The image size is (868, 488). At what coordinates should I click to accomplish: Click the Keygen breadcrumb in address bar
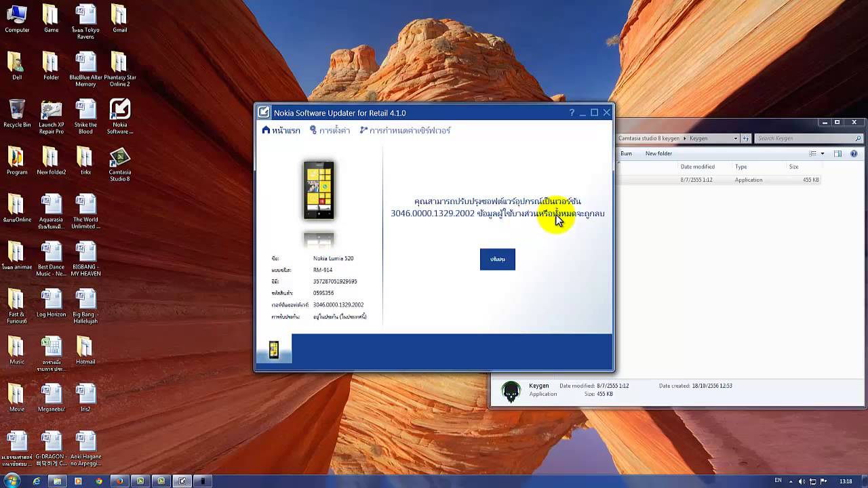(698, 138)
